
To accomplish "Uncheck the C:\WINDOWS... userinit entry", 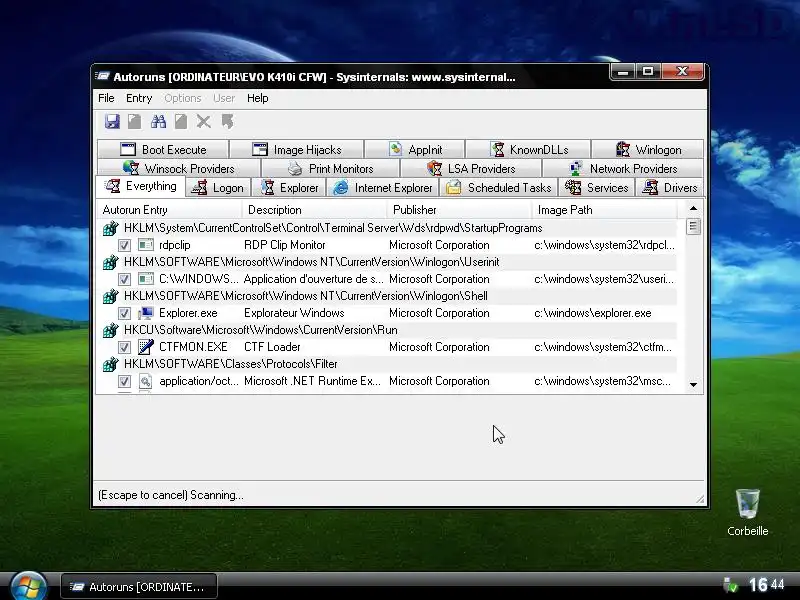I will 124,280.
